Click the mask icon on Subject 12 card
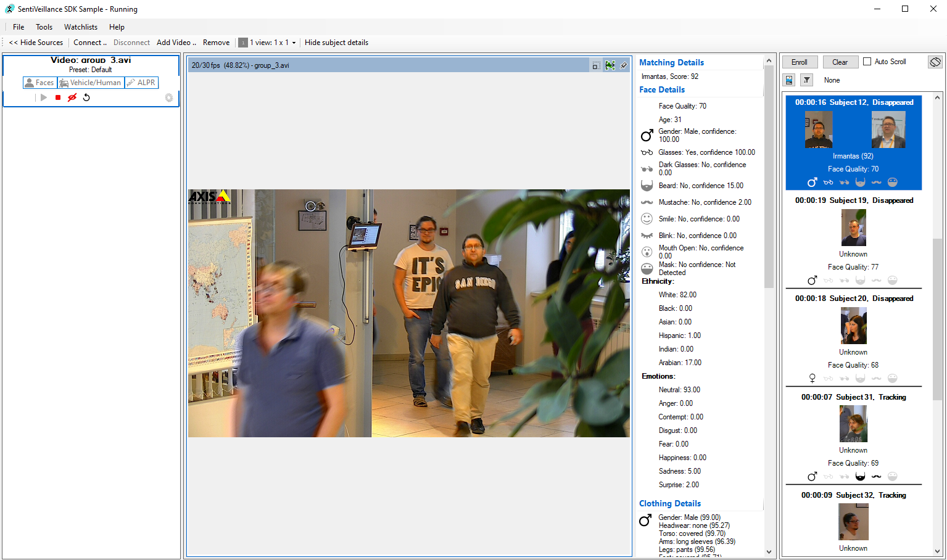This screenshot has width=947, height=560. pyautogui.click(x=892, y=182)
